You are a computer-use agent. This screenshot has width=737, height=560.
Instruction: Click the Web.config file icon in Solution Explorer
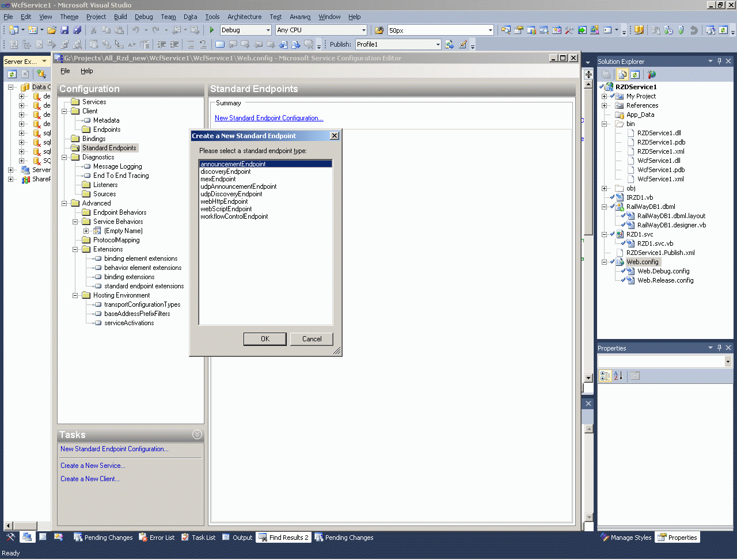pos(620,262)
